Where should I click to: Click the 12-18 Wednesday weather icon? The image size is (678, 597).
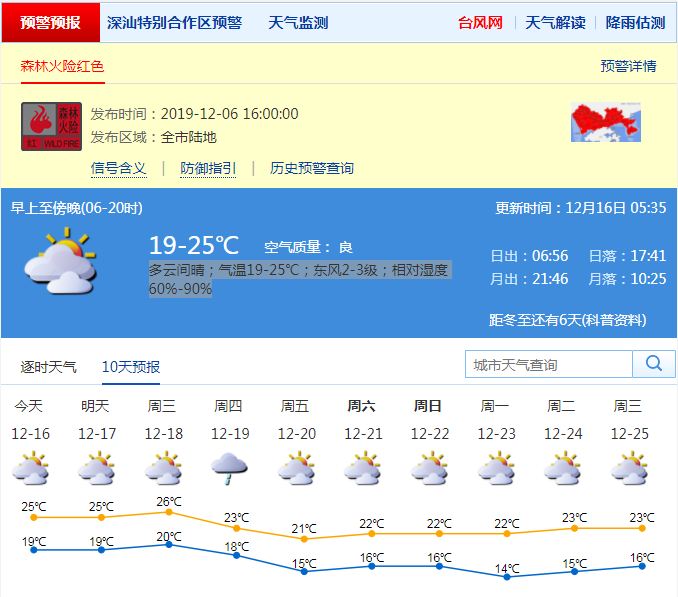163,467
